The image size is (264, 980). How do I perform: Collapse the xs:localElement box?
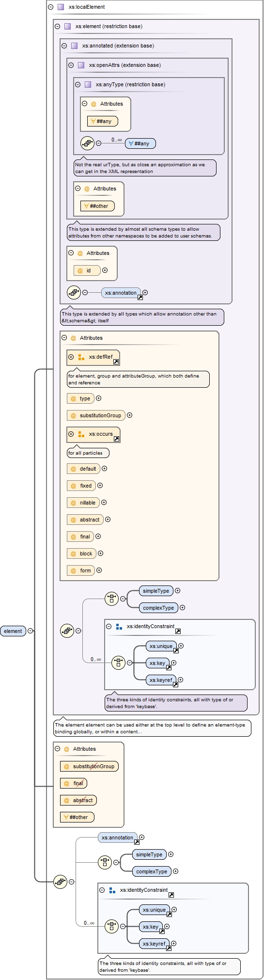pyautogui.click(x=51, y=7)
